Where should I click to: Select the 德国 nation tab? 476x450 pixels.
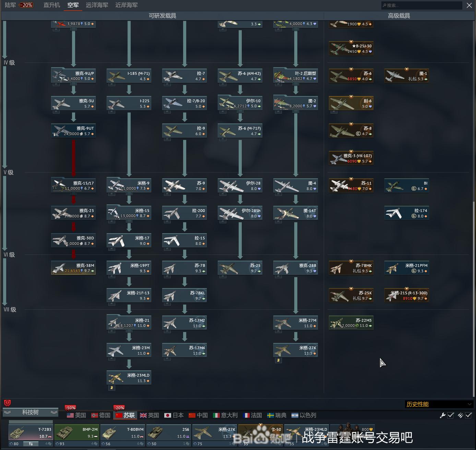101,415
